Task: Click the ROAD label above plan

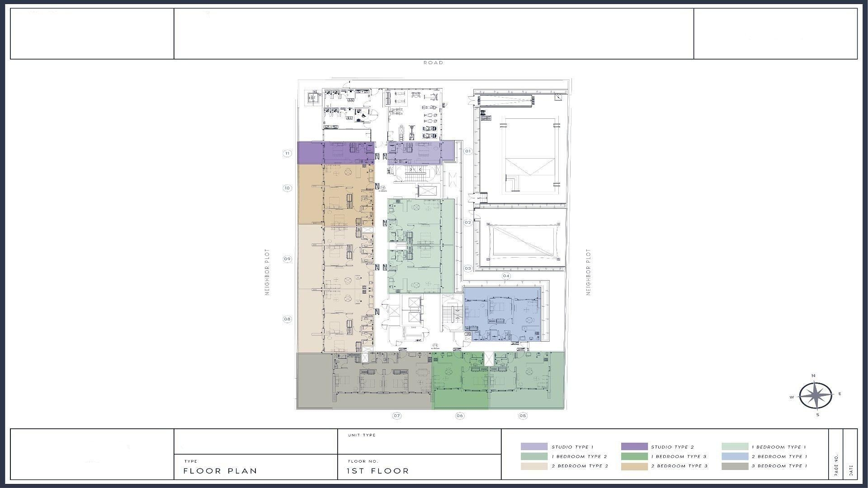Action: coord(433,63)
